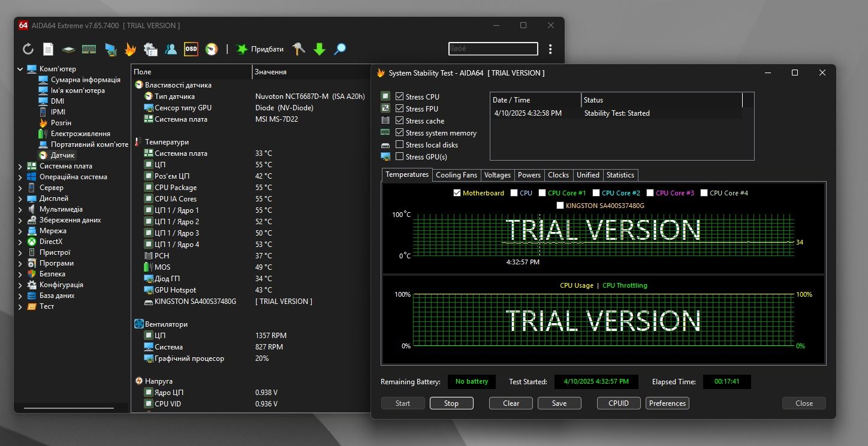
Task: Click the Refresh arrow icon in the AIDA64 toolbar
Action: tap(28, 49)
